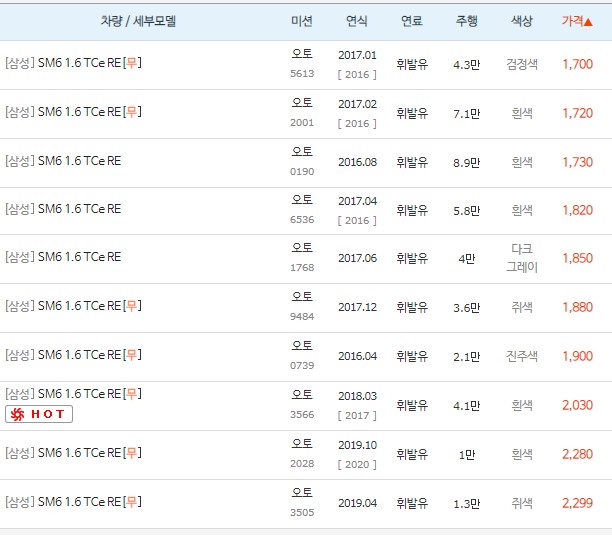Screen dimensions: 612x535
Task: Select the 2,030 price value
Action: (x=577, y=405)
